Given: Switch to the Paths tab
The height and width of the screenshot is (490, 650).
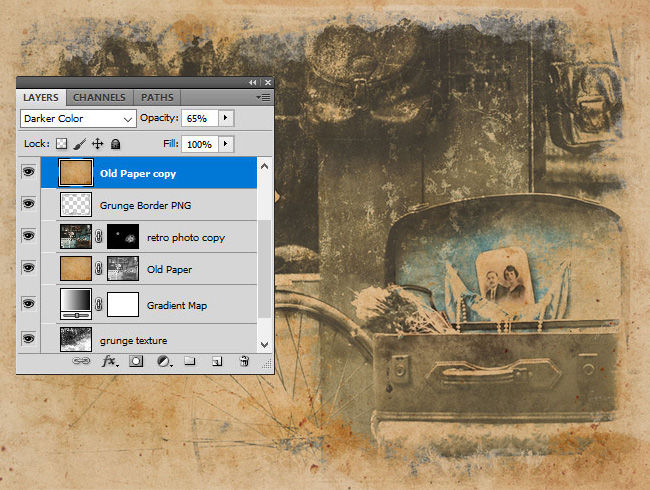Looking at the screenshot, I should (x=156, y=97).
